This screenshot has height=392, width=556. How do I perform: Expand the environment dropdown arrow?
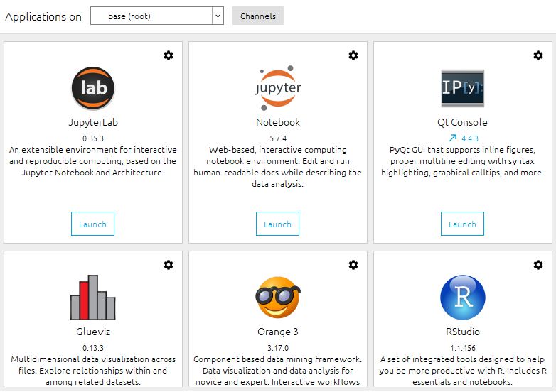tap(218, 16)
